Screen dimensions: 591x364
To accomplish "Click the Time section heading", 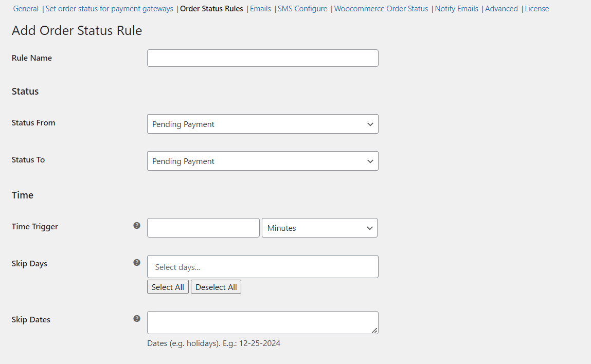I will click(x=23, y=195).
